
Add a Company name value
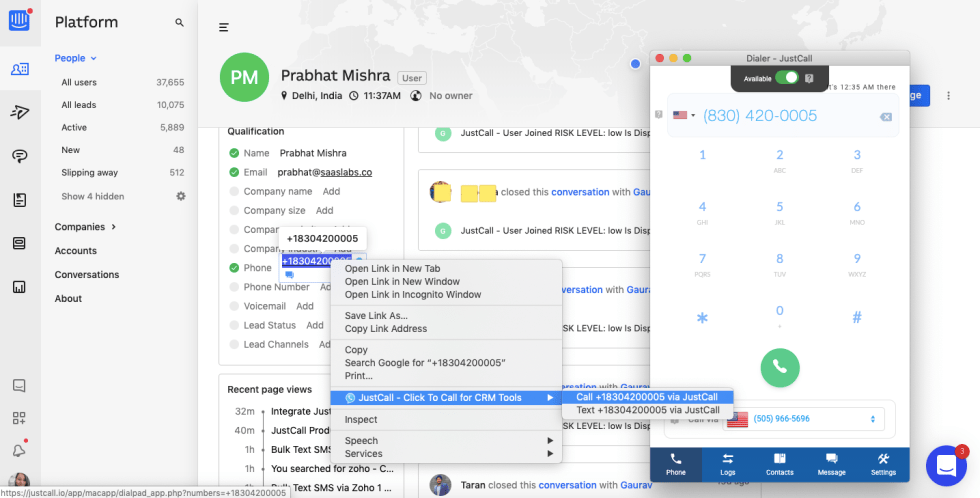(x=331, y=192)
